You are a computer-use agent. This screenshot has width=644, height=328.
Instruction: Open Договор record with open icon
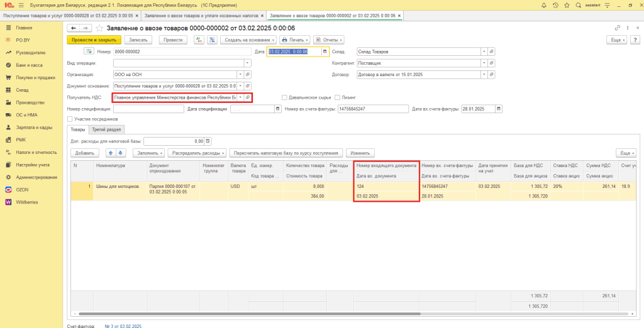click(x=492, y=75)
